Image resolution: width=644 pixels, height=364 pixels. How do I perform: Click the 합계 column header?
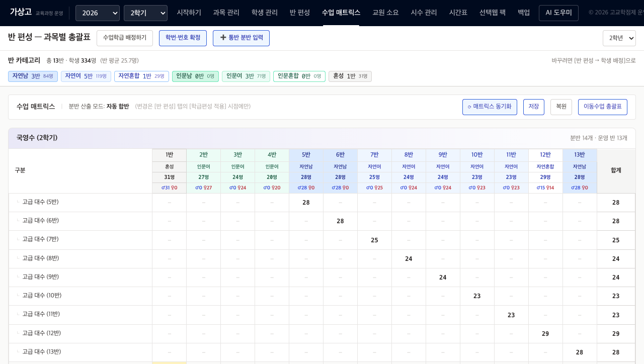coord(616,171)
